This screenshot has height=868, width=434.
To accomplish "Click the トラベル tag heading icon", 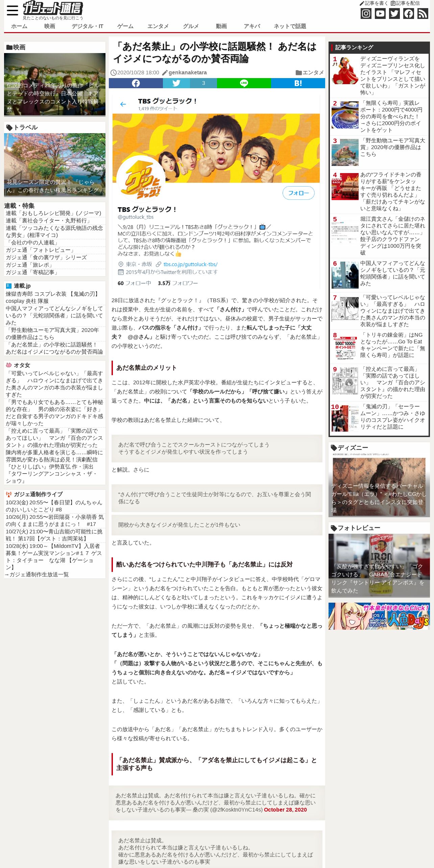I will (x=9, y=127).
